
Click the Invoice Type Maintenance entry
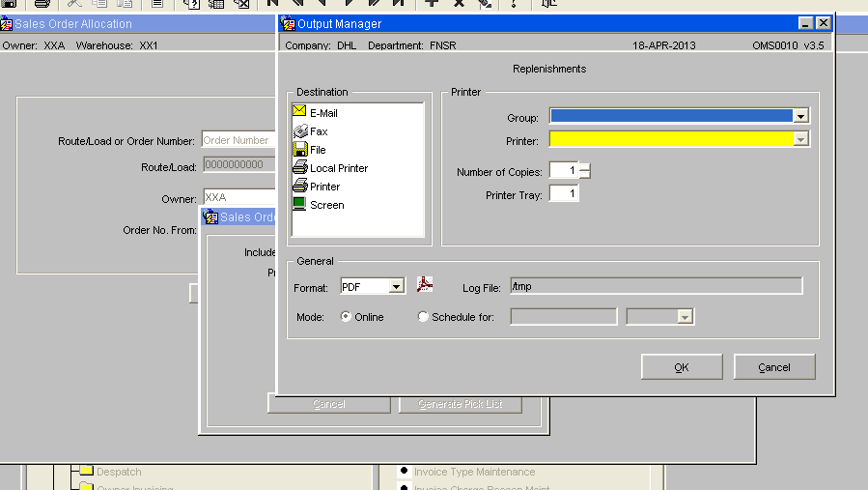(474, 472)
